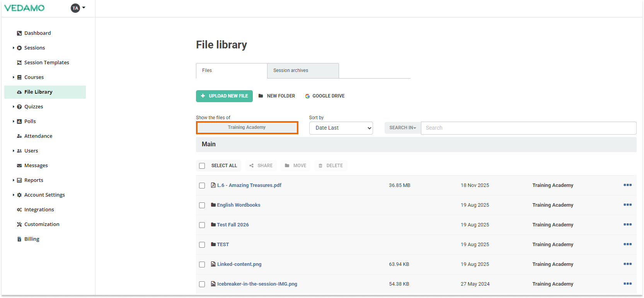
Task: Click the Users people icon
Action: (19, 151)
